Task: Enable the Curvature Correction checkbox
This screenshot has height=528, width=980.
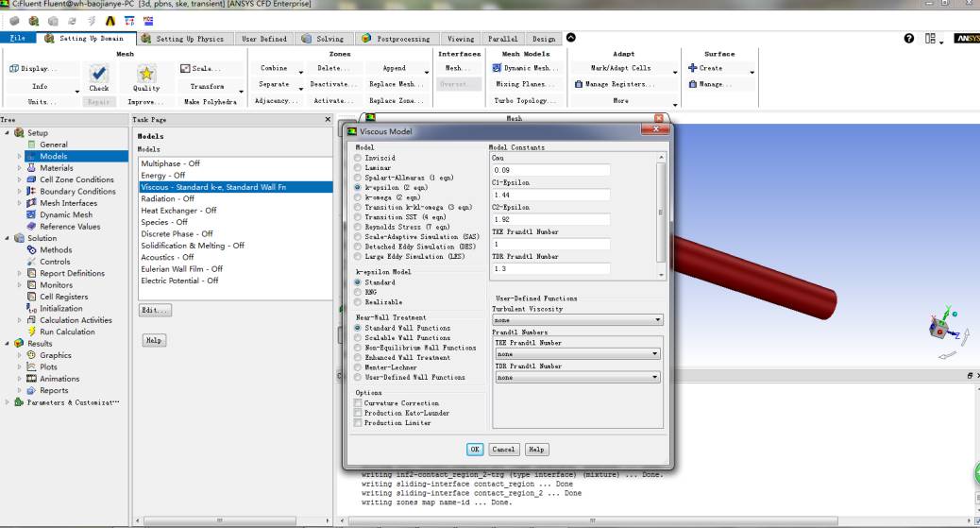Action: [358, 403]
